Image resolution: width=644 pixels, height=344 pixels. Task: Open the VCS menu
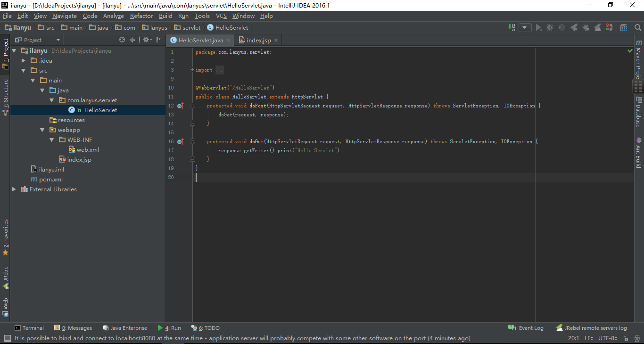pyautogui.click(x=222, y=16)
